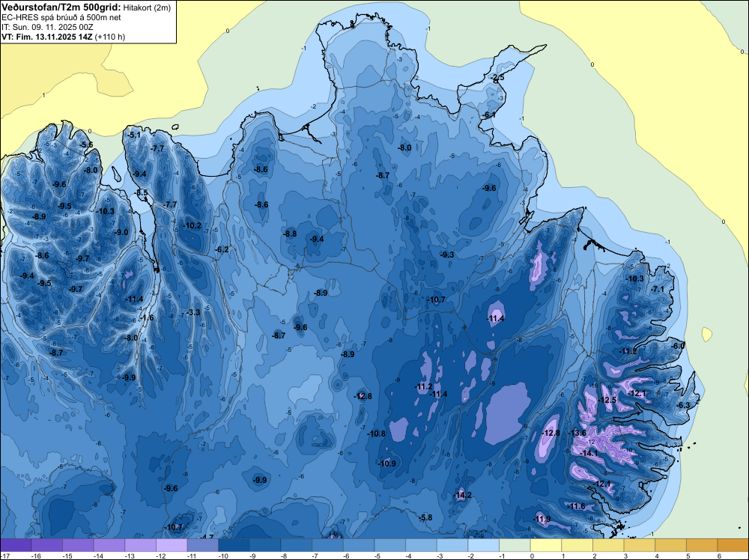Click the orange legend swatch right of label 6

point(733,545)
